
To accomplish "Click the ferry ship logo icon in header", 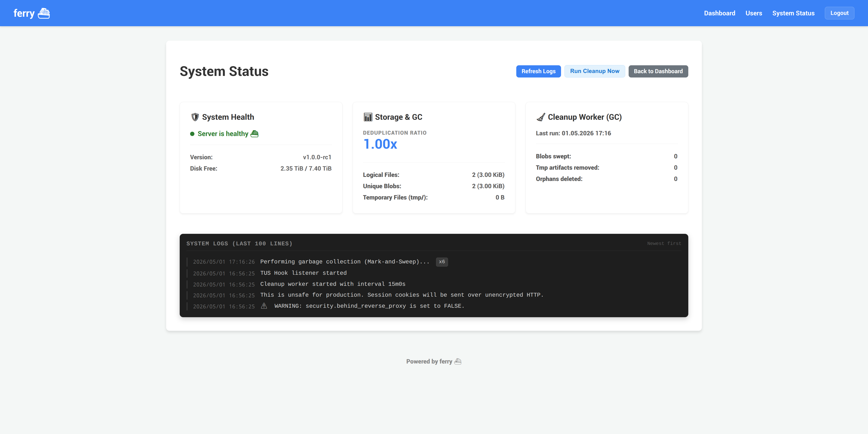I will 44,13.
